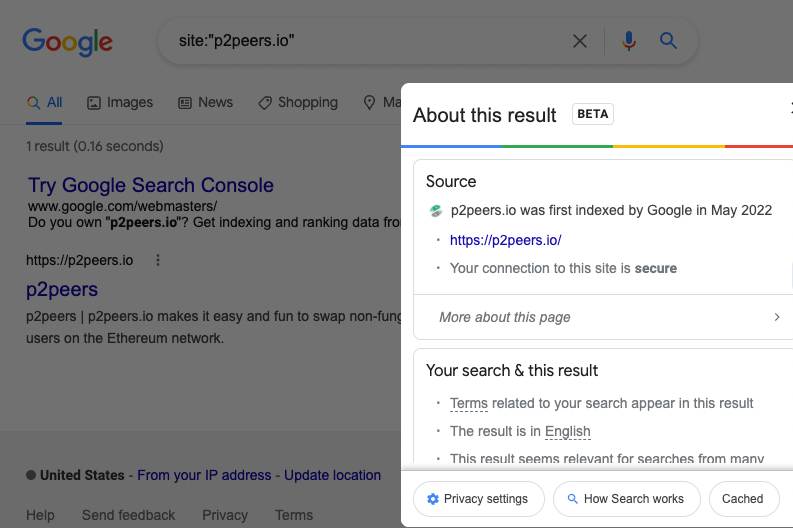Open the three-dot menu next to https://p2peers.io
This screenshot has height=528, width=793.
(158, 260)
